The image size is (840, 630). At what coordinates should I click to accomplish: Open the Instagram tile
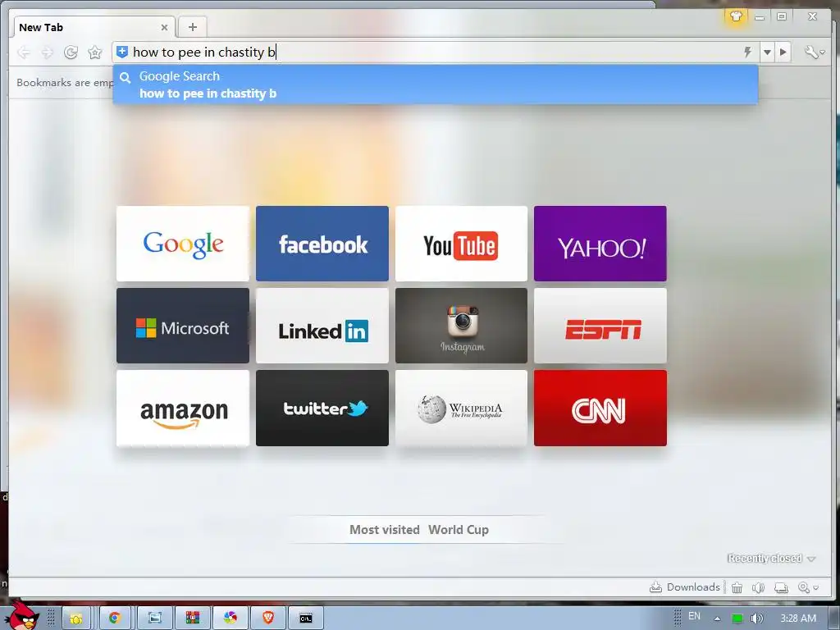click(x=461, y=326)
